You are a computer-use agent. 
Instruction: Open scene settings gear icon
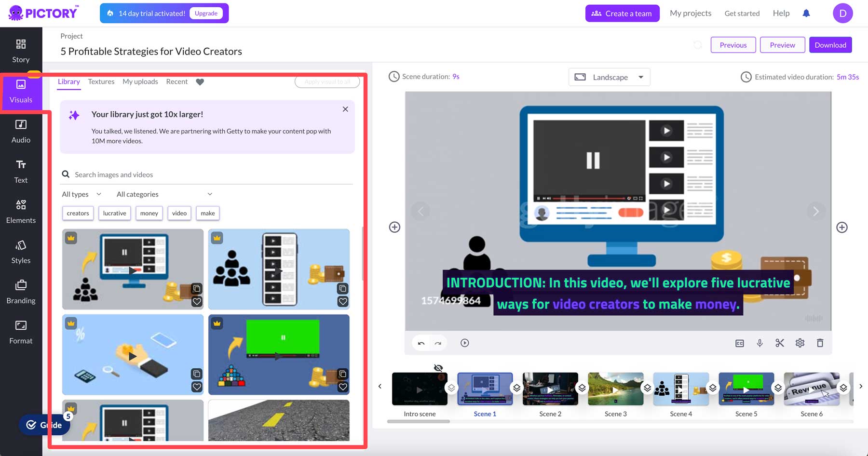click(800, 343)
